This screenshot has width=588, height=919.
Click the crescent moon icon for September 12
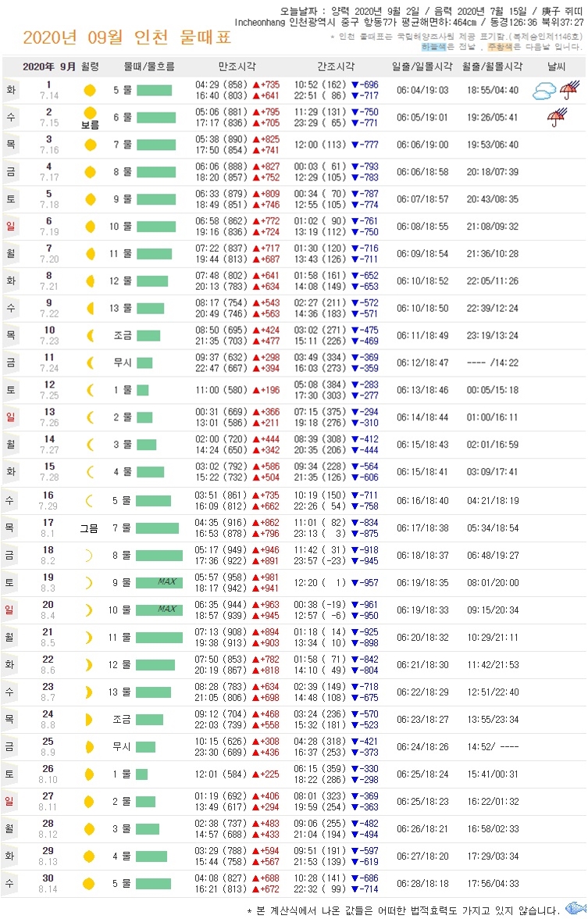[x=90, y=390]
